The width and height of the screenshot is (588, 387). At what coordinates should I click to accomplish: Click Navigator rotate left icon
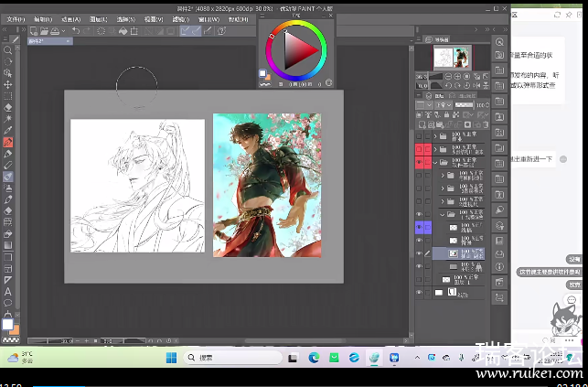(x=448, y=86)
